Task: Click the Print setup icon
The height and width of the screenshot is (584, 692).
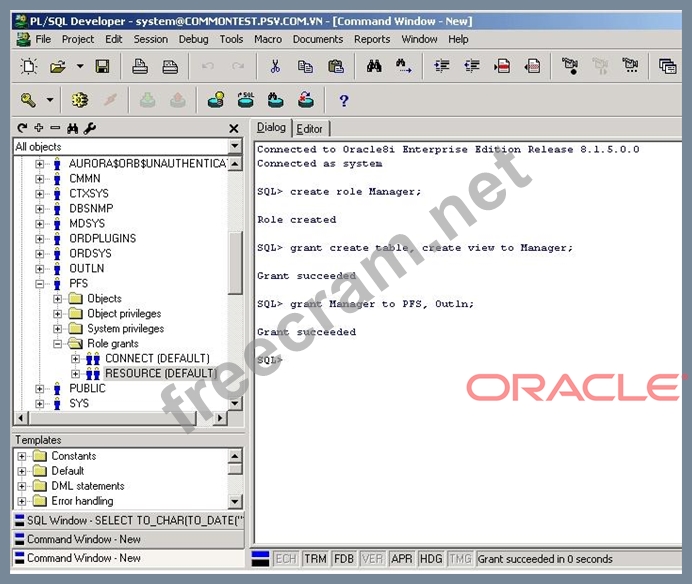Action: pos(170,67)
